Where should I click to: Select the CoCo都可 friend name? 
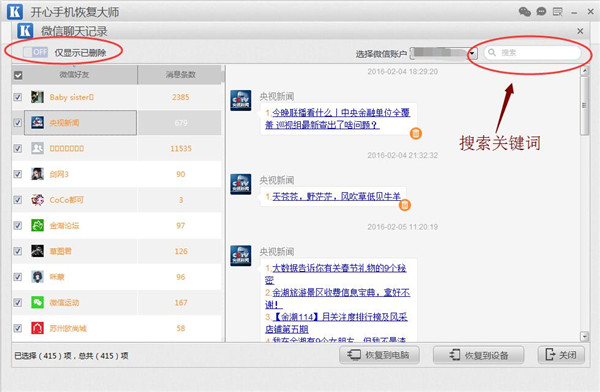coord(66,200)
